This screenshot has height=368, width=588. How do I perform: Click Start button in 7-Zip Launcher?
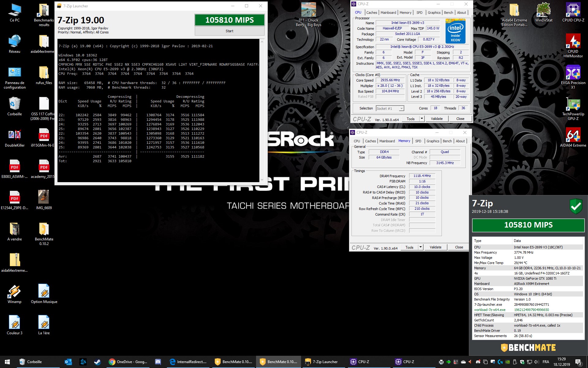tap(229, 31)
